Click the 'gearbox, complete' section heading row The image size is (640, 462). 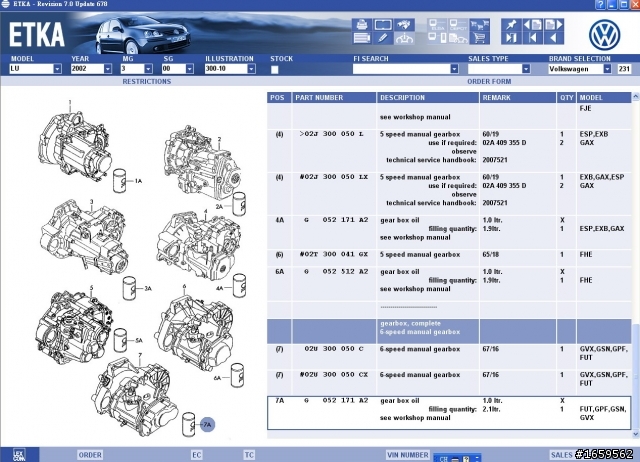449,331
